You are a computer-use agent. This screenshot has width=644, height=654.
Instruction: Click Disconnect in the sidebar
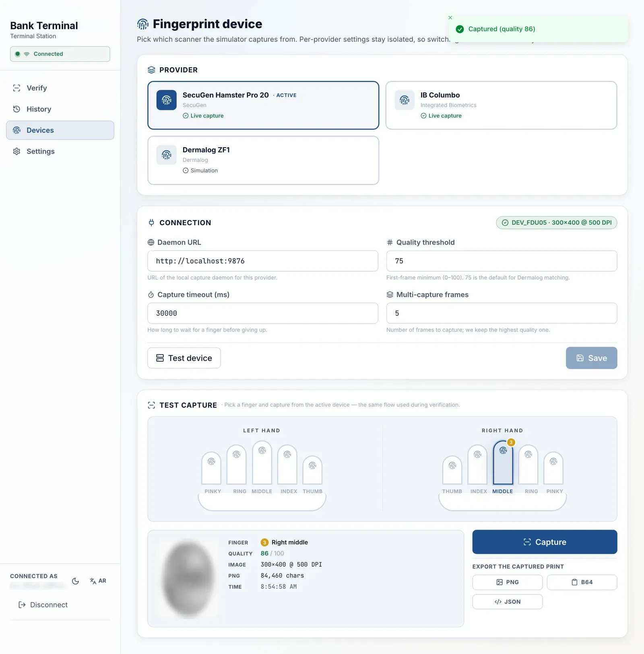(43, 605)
